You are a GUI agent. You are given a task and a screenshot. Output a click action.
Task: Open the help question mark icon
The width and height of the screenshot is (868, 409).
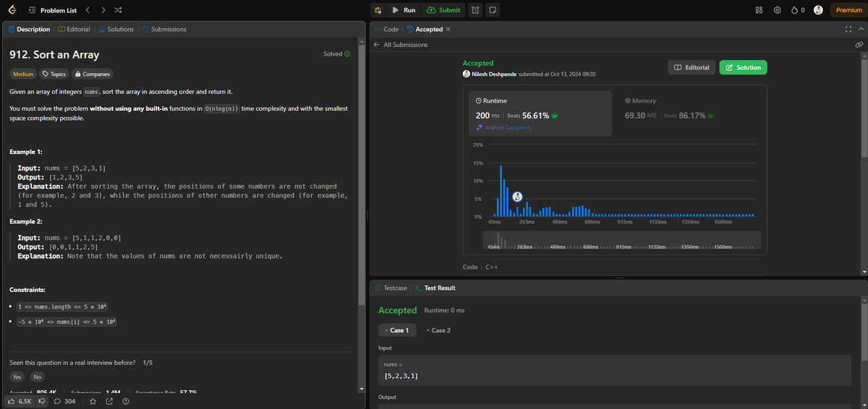(x=126, y=401)
